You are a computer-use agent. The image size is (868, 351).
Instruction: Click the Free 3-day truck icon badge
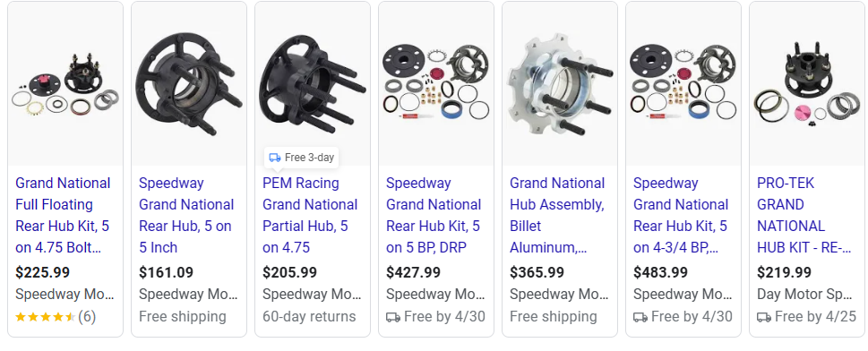(x=275, y=158)
